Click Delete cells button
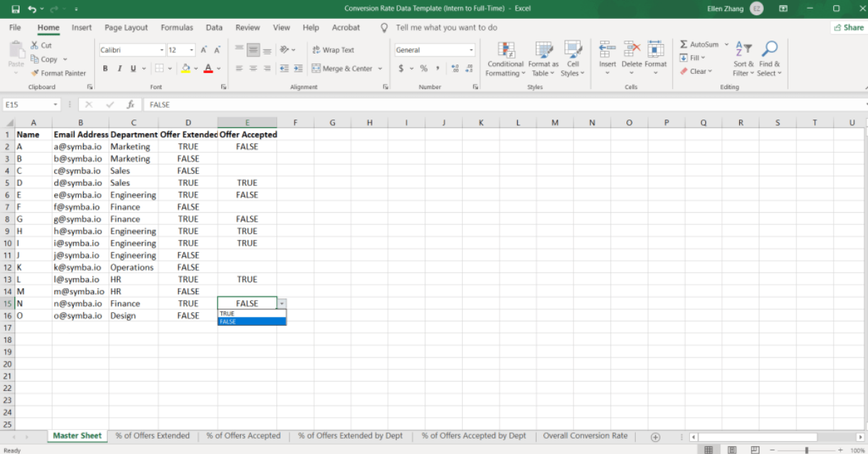 click(x=631, y=58)
